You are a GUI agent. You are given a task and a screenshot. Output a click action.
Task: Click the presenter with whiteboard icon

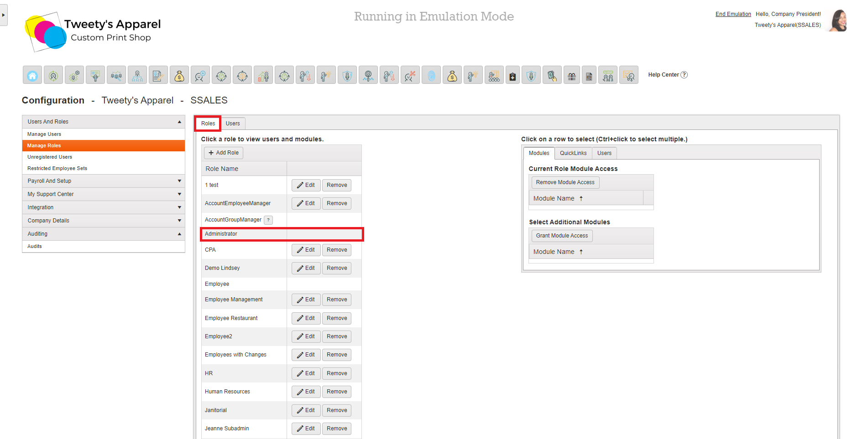(x=95, y=75)
